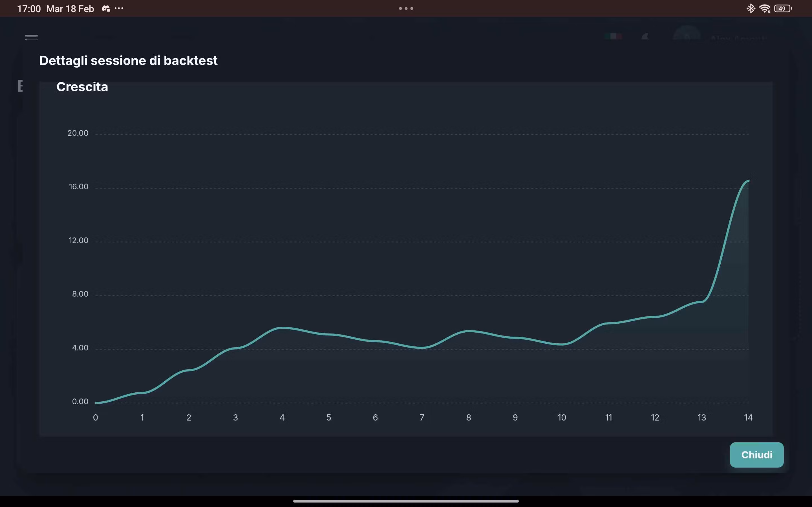Tap the status bar overflow dots beside Discord
Image resolution: width=812 pixels, height=507 pixels.
(119, 8)
